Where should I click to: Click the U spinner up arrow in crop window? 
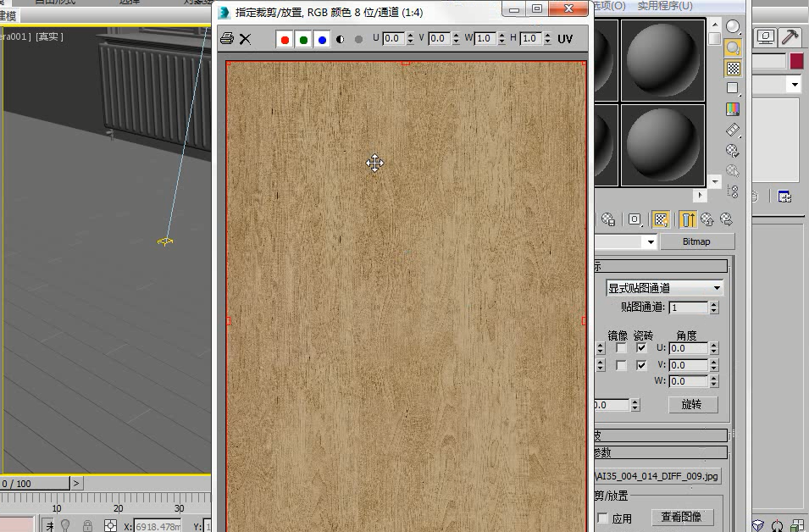[x=410, y=35]
